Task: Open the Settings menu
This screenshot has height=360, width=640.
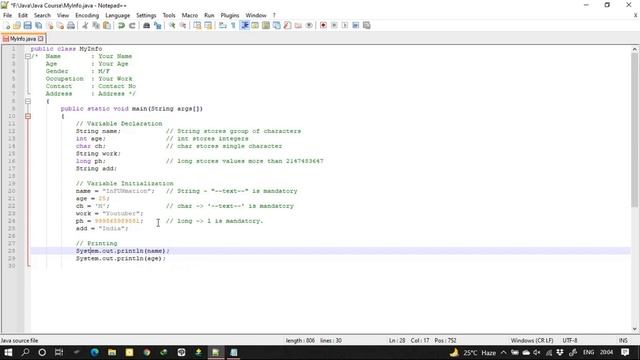Action: tap(146, 15)
